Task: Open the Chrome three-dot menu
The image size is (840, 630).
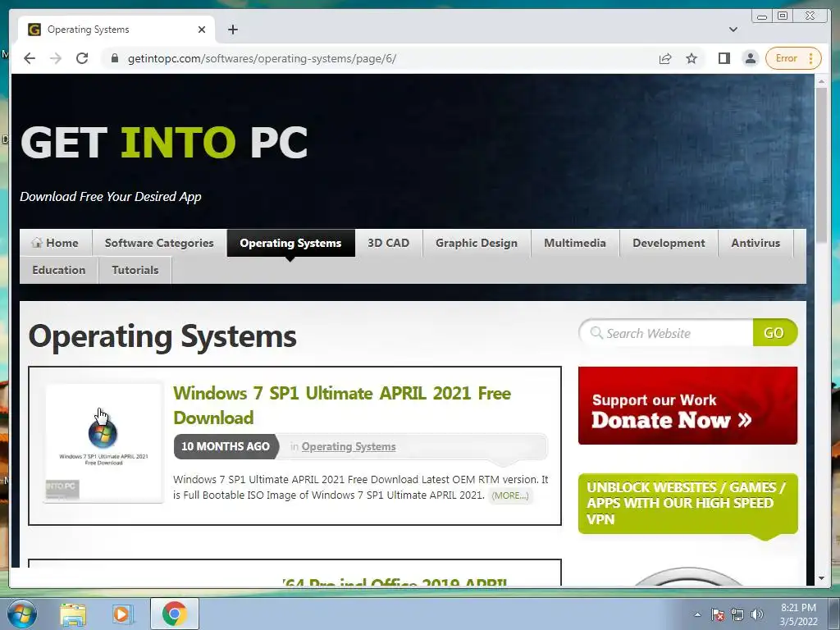Action: pyautogui.click(x=811, y=58)
